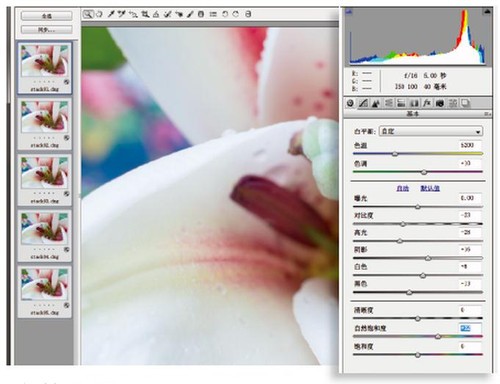Select the Zoom tool in the toolbar
Screen dimensions: 500x384
click(88, 14)
